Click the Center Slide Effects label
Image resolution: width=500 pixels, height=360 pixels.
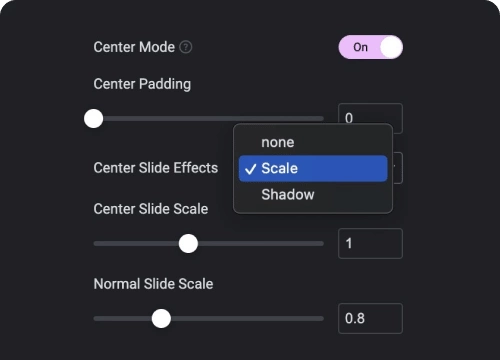(x=156, y=168)
